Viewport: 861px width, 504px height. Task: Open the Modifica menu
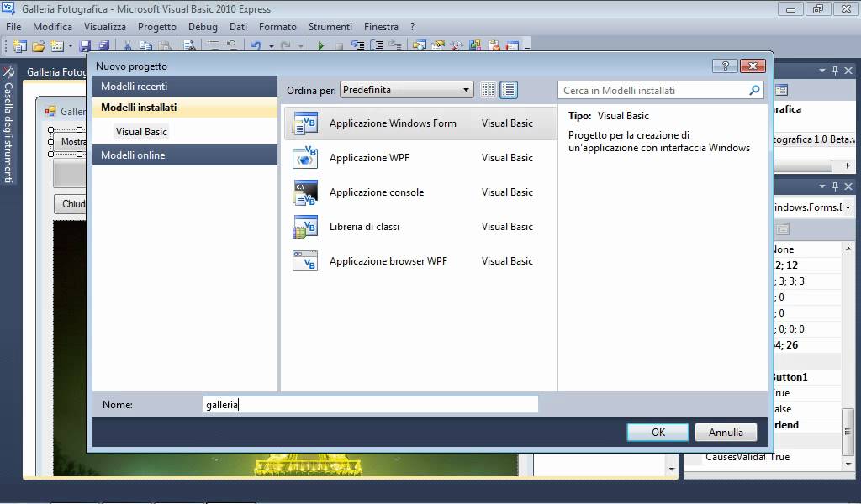[53, 26]
